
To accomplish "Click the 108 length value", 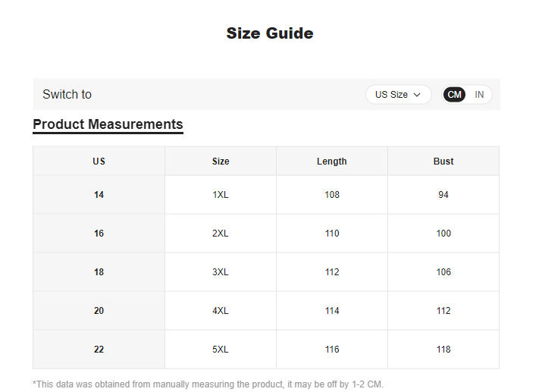I will coord(332,195).
